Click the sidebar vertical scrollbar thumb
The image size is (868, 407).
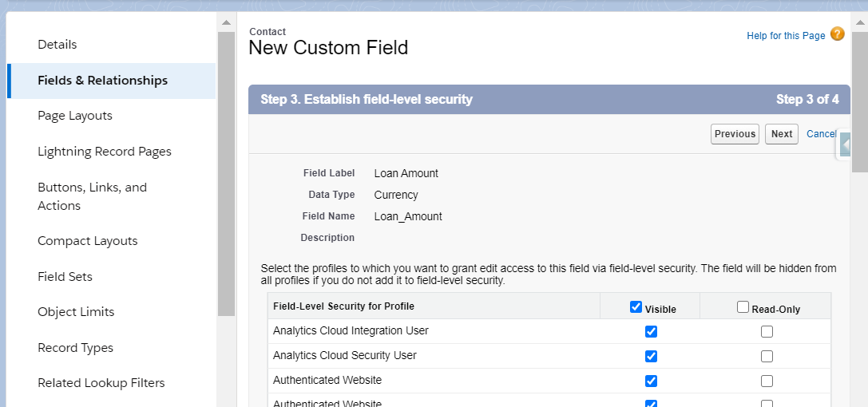(227, 174)
